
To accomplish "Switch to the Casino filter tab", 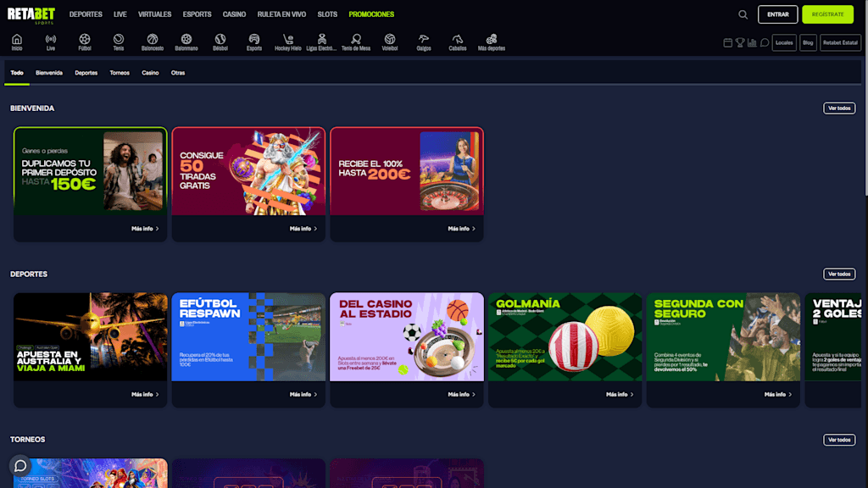I will click(151, 73).
